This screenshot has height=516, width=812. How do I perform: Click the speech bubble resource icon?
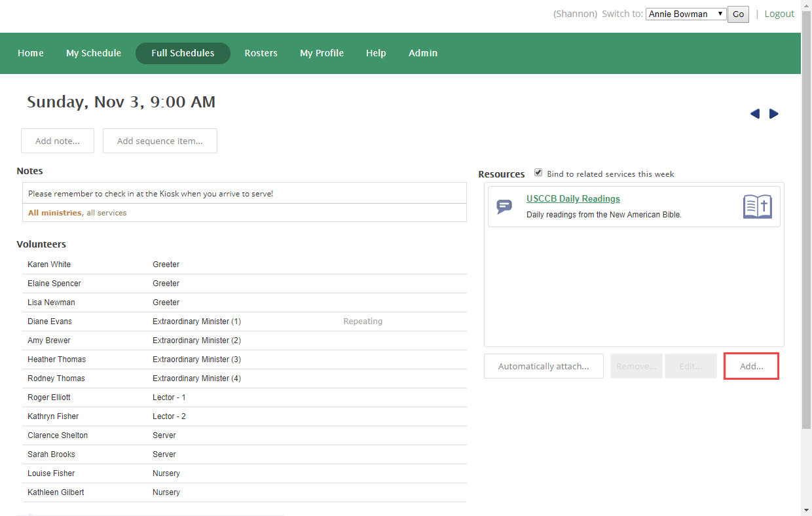[504, 207]
